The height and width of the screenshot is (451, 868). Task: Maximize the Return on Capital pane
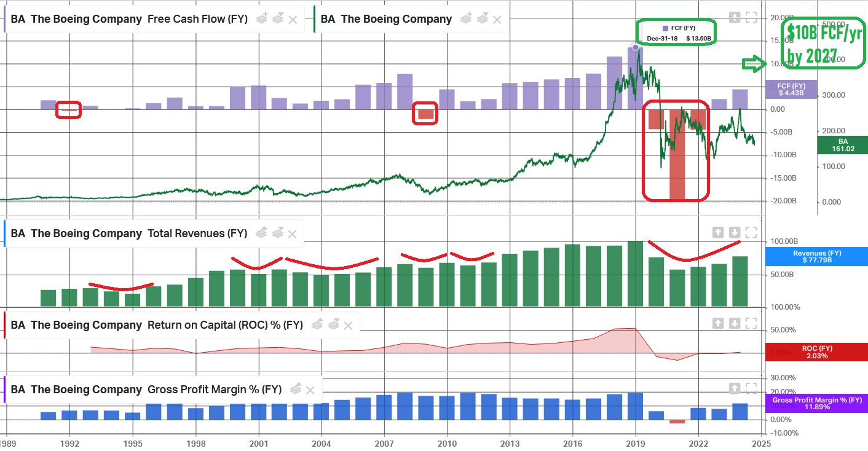coord(751,323)
